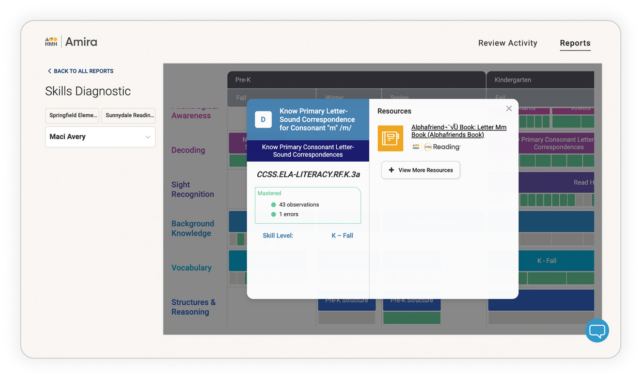Open the Maci Avery student dropdown

(100, 137)
